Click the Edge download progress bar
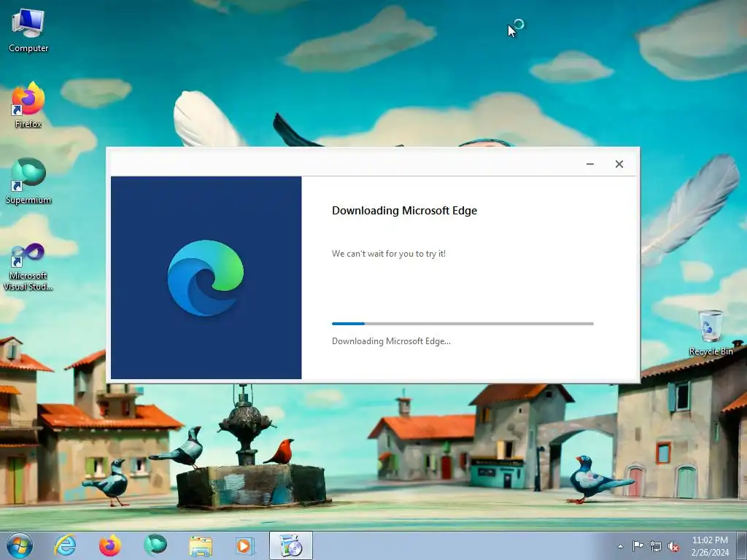This screenshot has width=747, height=560. [462, 324]
